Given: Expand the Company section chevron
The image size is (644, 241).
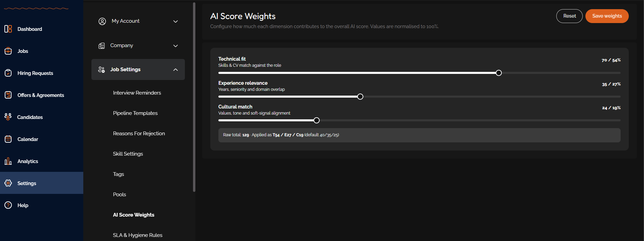Looking at the screenshot, I should coord(175,46).
